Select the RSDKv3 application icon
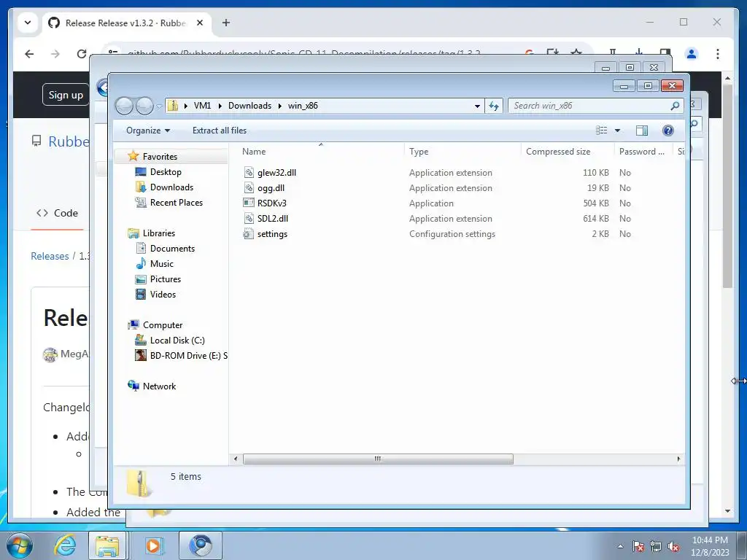747x560 pixels. (249, 203)
